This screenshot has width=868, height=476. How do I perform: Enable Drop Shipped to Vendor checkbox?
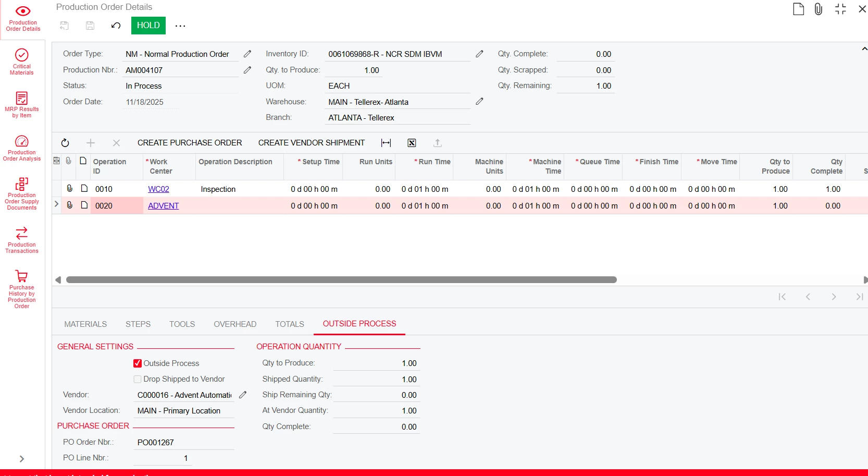[138, 379]
